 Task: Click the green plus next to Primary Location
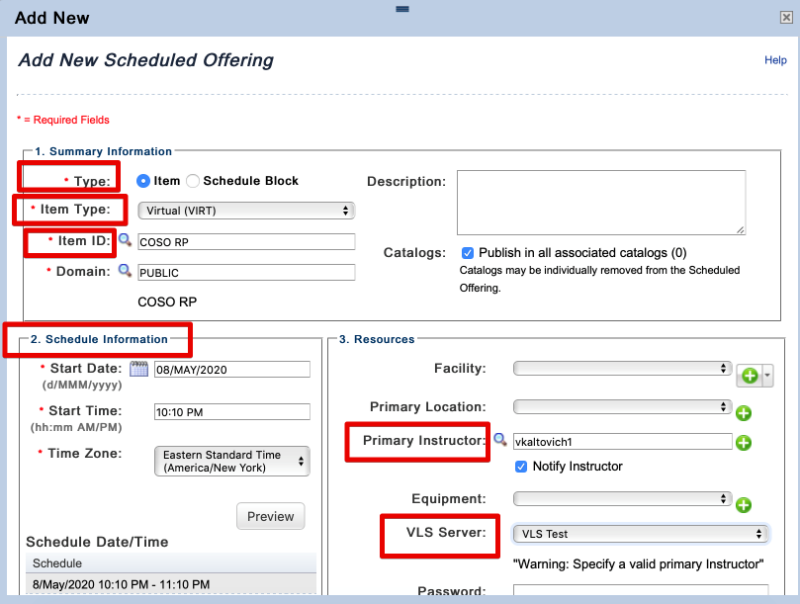point(743,412)
